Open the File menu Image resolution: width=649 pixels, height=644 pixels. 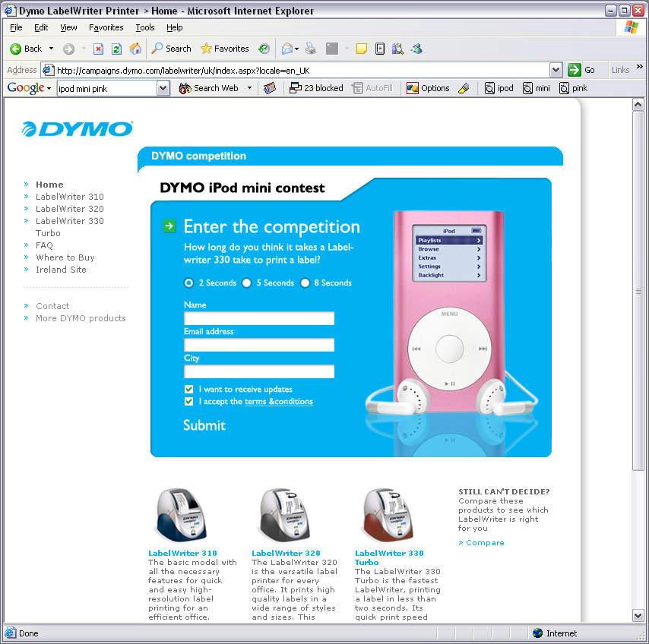tap(16, 27)
